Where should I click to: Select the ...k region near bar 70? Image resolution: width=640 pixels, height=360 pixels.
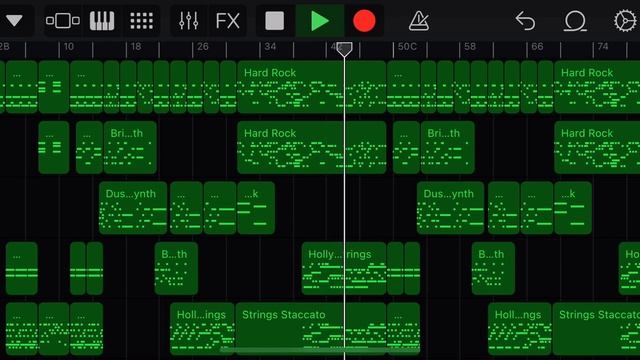pos(573,208)
